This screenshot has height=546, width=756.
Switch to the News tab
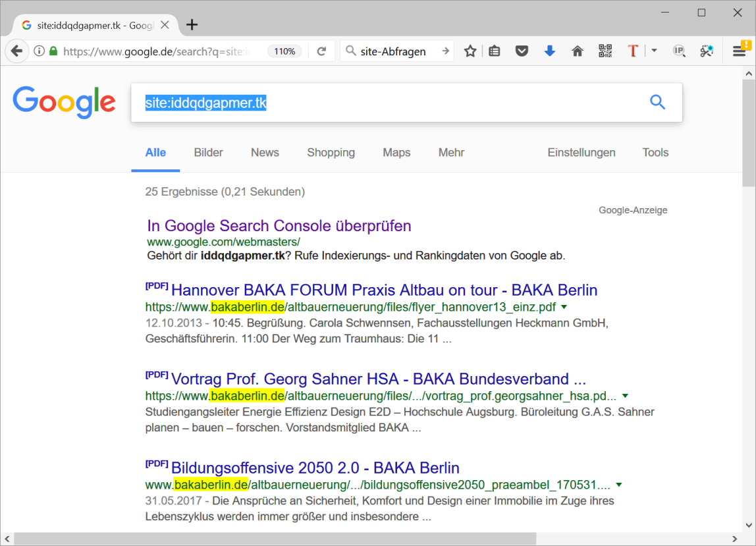pyautogui.click(x=265, y=153)
